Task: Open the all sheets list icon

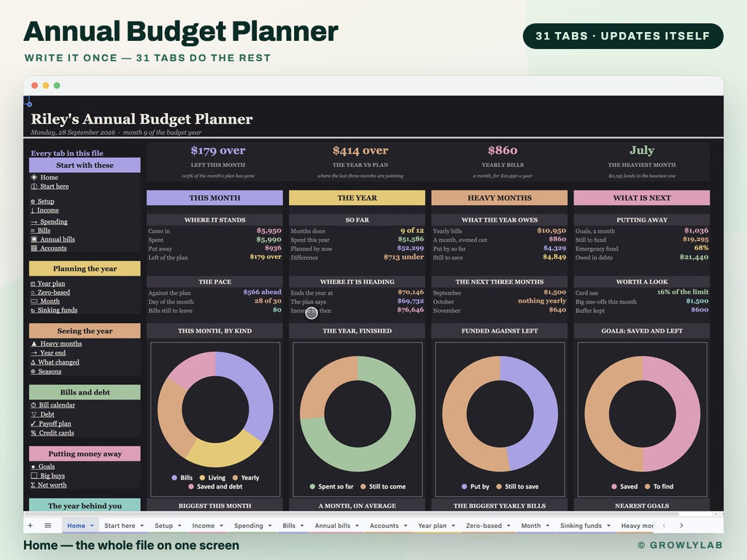Action: point(47,525)
